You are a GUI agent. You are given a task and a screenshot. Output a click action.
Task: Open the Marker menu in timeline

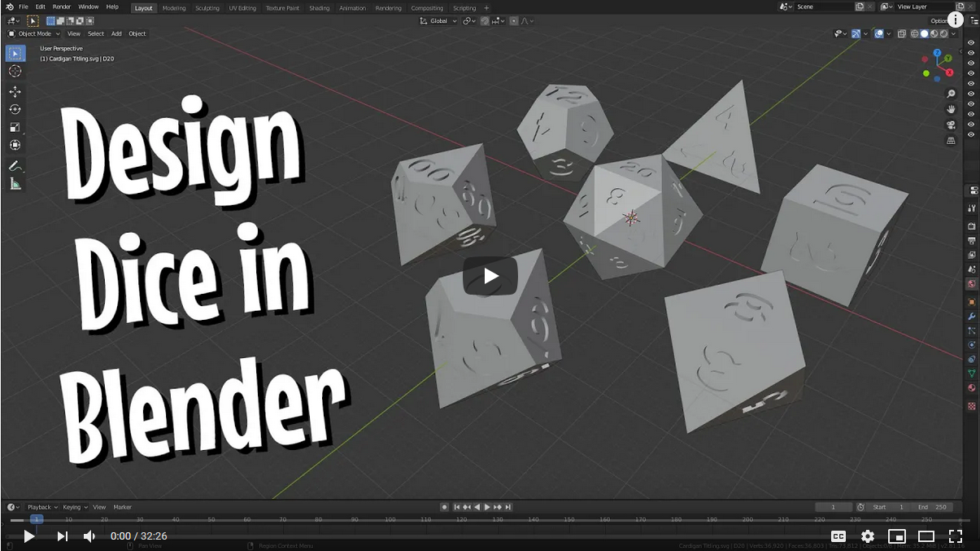(x=122, y=507)
